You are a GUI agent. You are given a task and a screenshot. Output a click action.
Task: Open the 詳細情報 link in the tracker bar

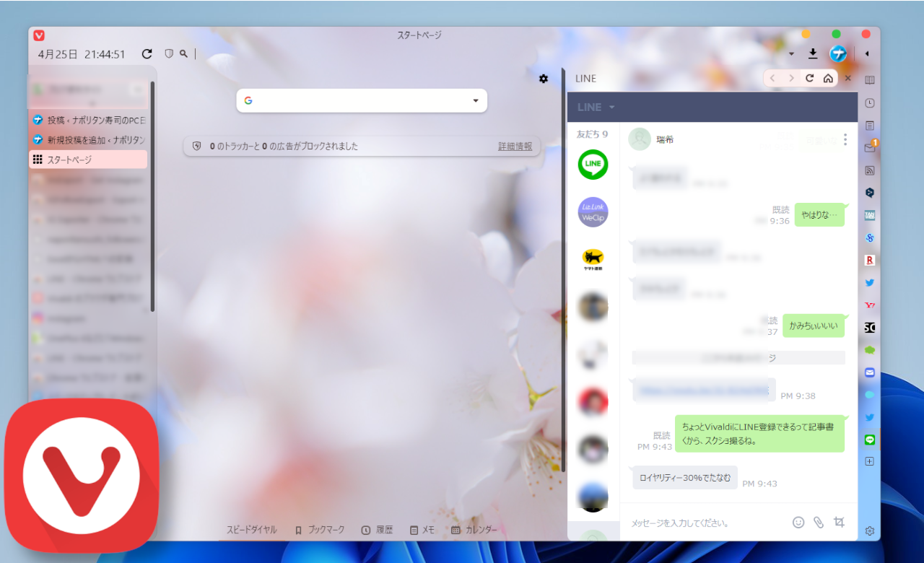point(515,146)
